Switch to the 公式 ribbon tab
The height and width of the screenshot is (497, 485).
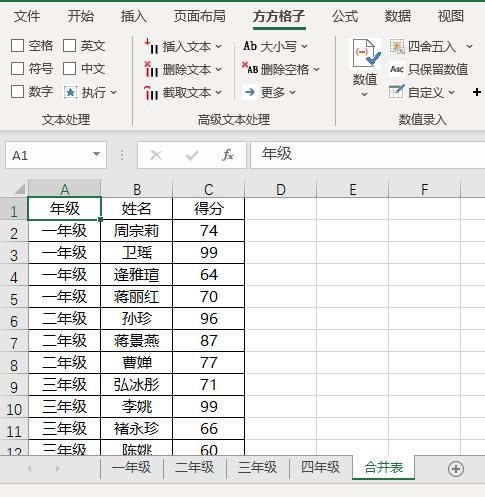(x=345, y=16)
